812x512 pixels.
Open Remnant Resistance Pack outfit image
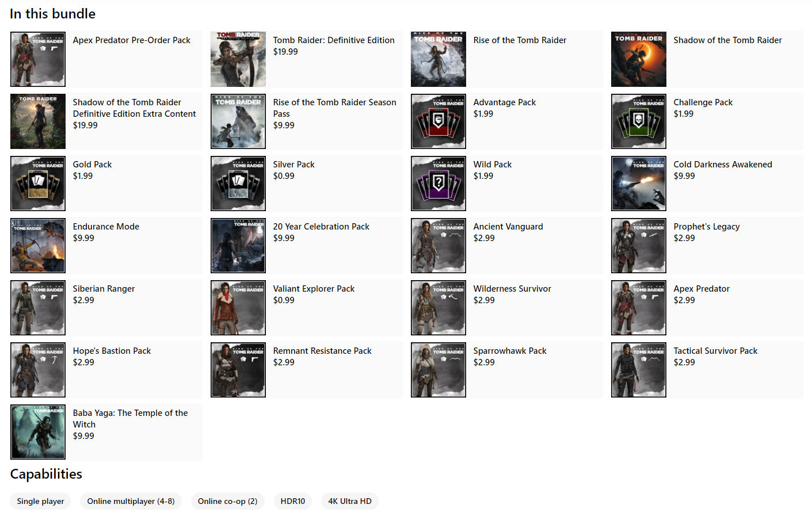[x=238, y=370]
